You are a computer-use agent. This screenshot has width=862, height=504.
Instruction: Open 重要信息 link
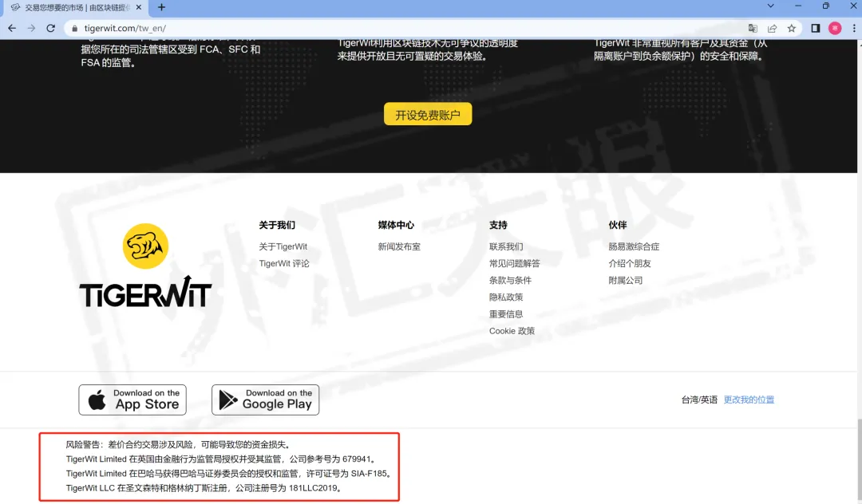click(x=506, y=314)
